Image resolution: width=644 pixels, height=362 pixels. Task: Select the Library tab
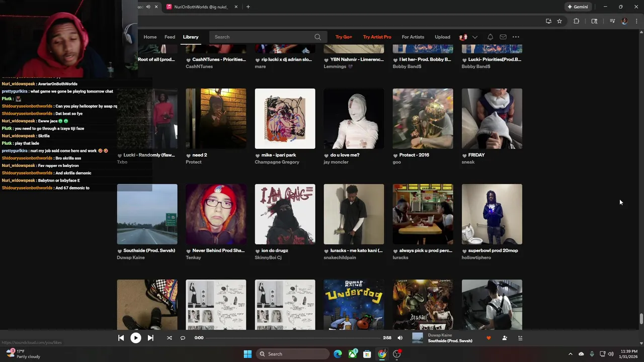[x=191, y=37]
